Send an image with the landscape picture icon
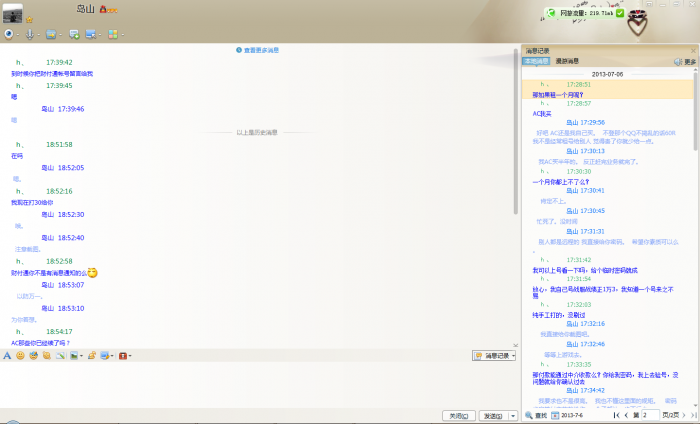 coord(74,356)
